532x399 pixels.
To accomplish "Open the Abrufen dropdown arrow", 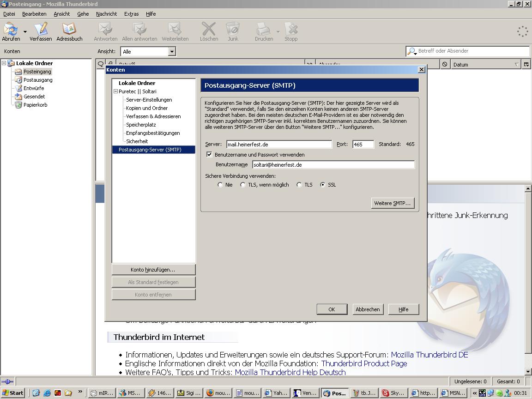I will click(25, 31).
